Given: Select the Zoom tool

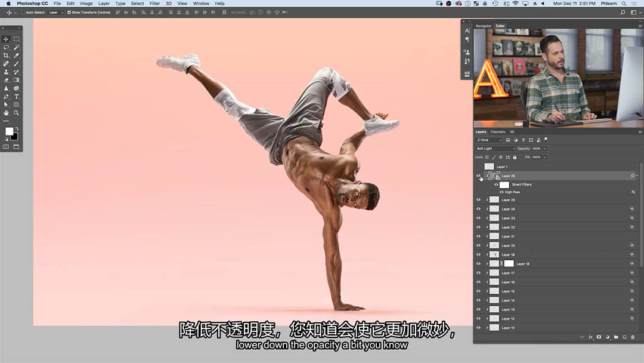Looking at the screenshot, I should [17, 113].
